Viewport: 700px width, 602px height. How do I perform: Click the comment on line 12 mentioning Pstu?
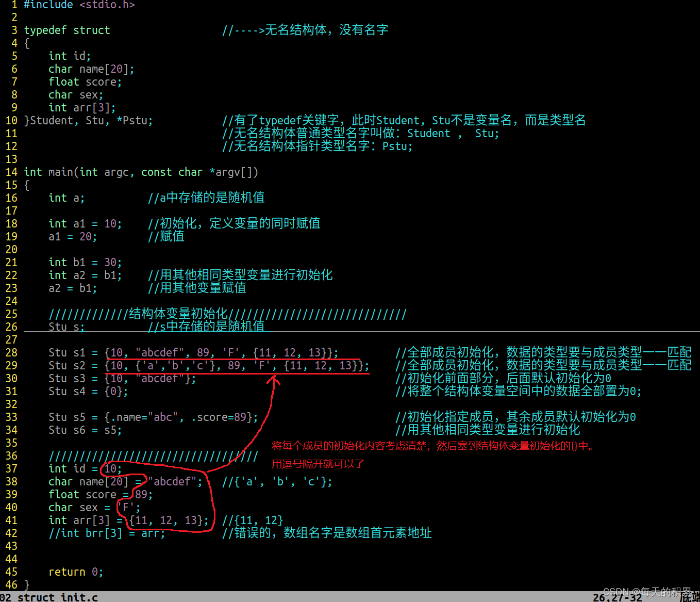[x=317, y=147]
